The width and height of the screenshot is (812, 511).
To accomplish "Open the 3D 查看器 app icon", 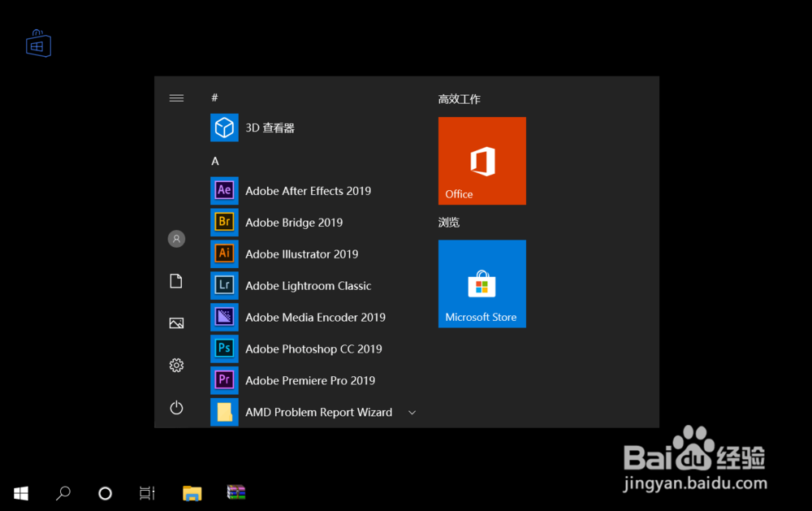I will 224,128.
